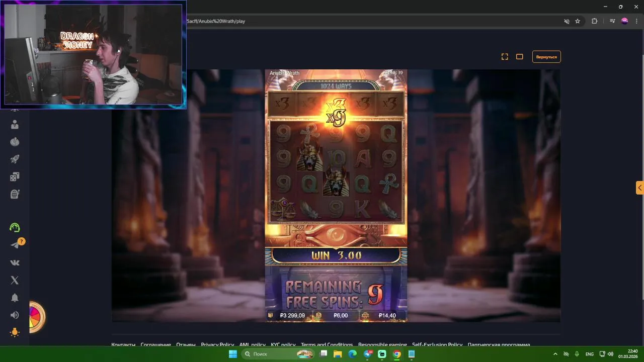Screen dimensions: 644x362
Task: Open the rocket game sidebar icon
Action: (15, 159)
